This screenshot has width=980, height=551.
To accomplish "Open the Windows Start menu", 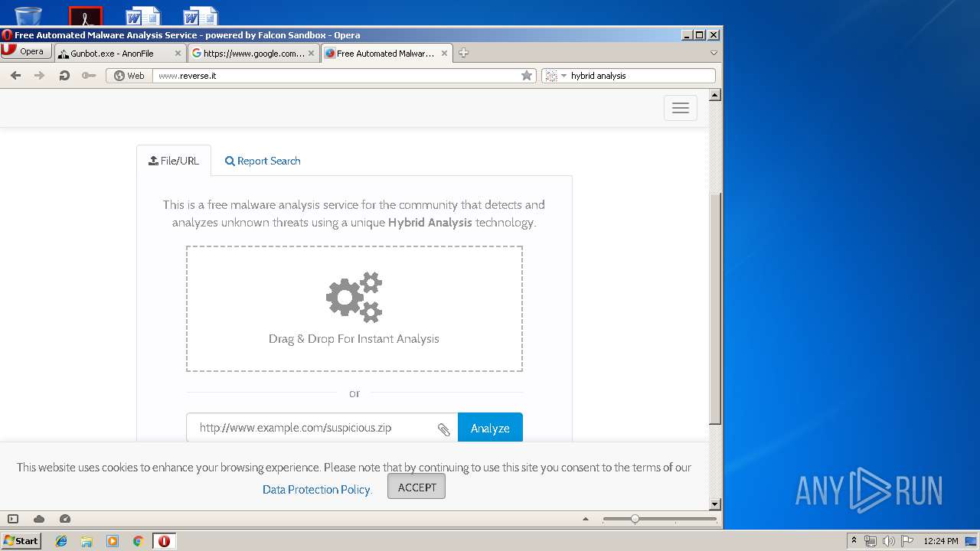I will coord(21,540).
